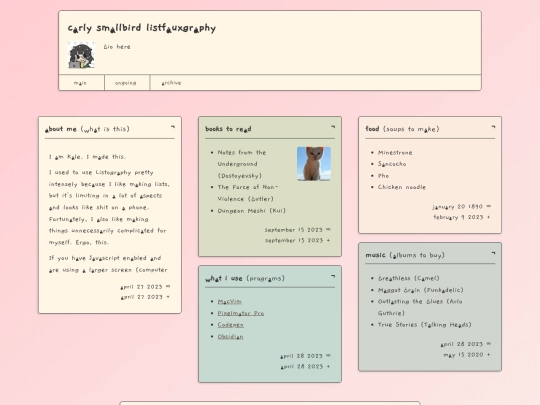Click Dungeon Meshi (Kui) list item
Image resolution: width=540 pixels, height=405 pixels.
[251, 210]
